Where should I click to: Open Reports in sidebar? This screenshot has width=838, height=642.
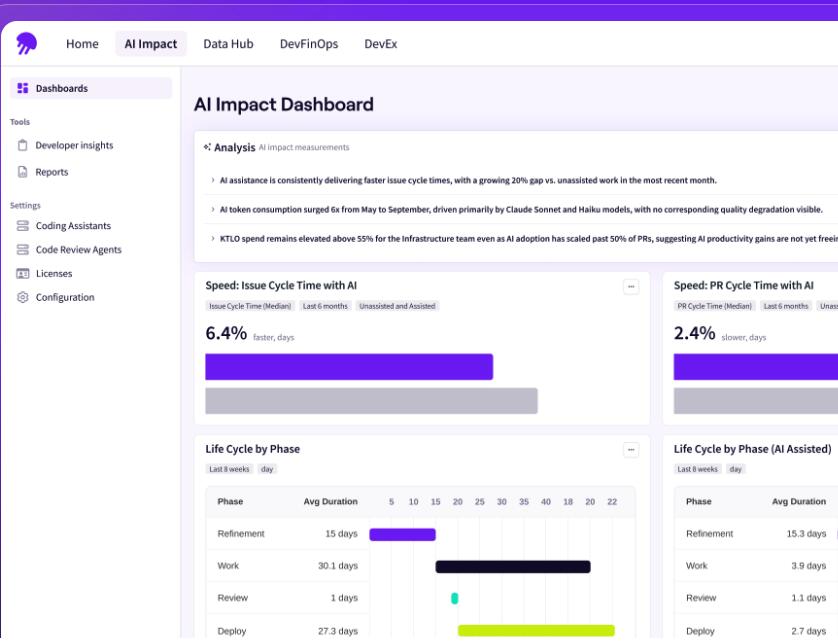tap(52, 172)
